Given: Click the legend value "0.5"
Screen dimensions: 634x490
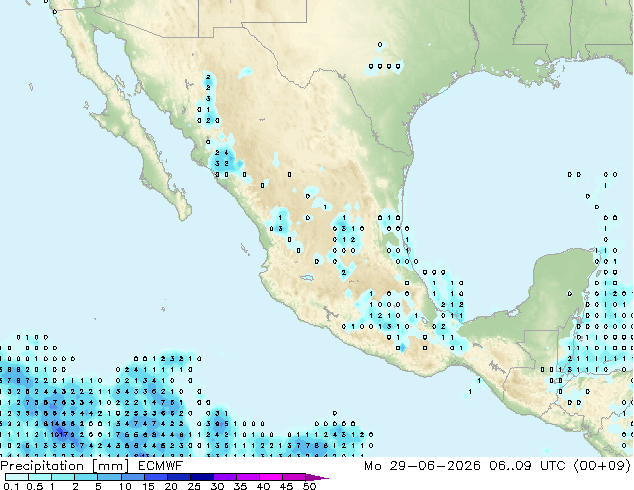Looking at the screenshot, I should coord(35,486).
